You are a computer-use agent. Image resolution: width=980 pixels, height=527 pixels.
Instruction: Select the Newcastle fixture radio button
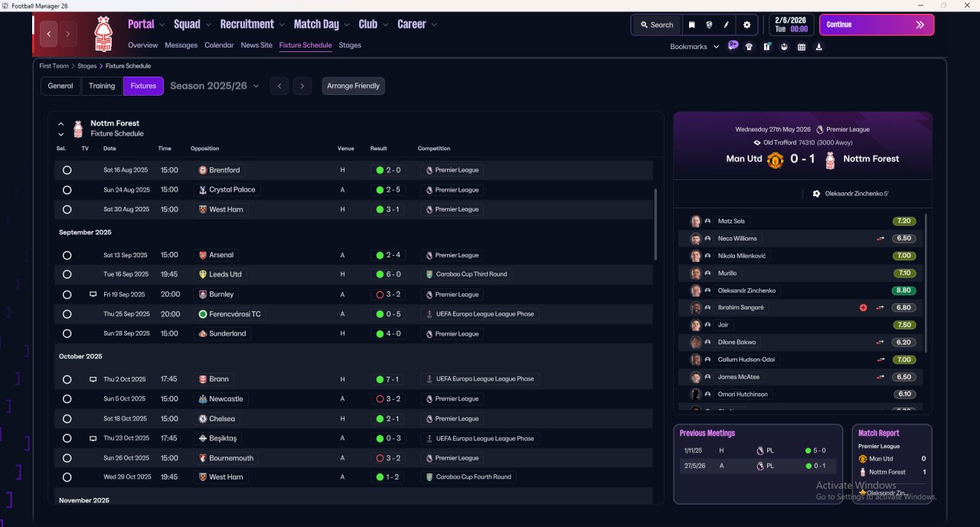[67, 399]
